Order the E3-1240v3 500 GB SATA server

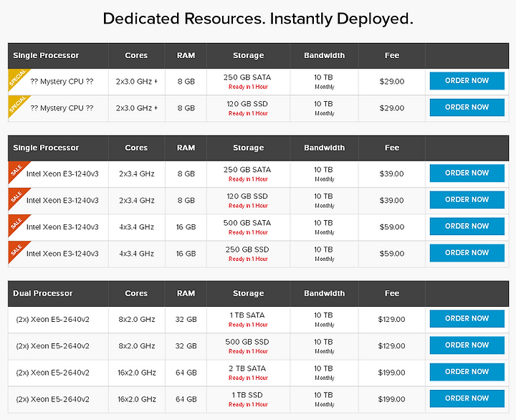pos(467,226)
